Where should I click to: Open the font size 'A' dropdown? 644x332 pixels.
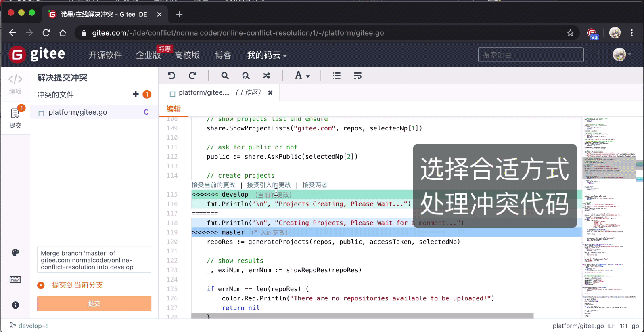click(302, 76)
